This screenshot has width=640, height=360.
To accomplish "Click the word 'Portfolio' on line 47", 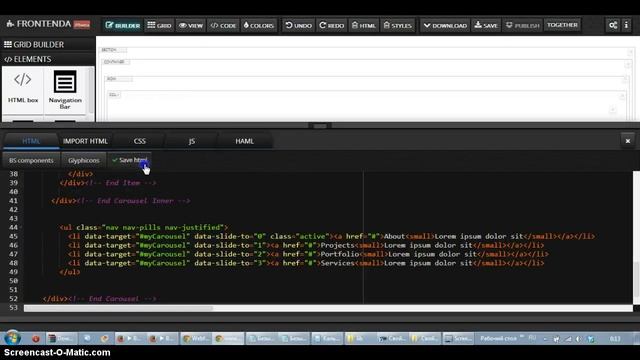I will [x=340, y=254].
